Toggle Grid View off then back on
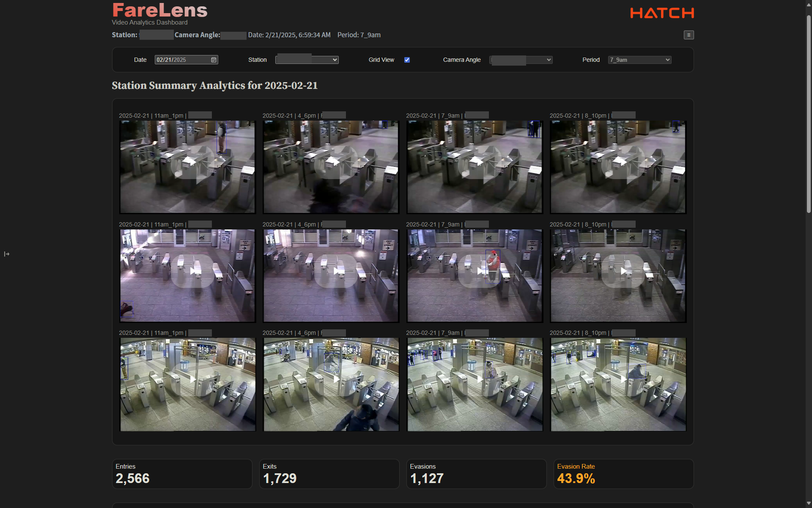Viewport: 812px width, 508px height. [406, 60]
